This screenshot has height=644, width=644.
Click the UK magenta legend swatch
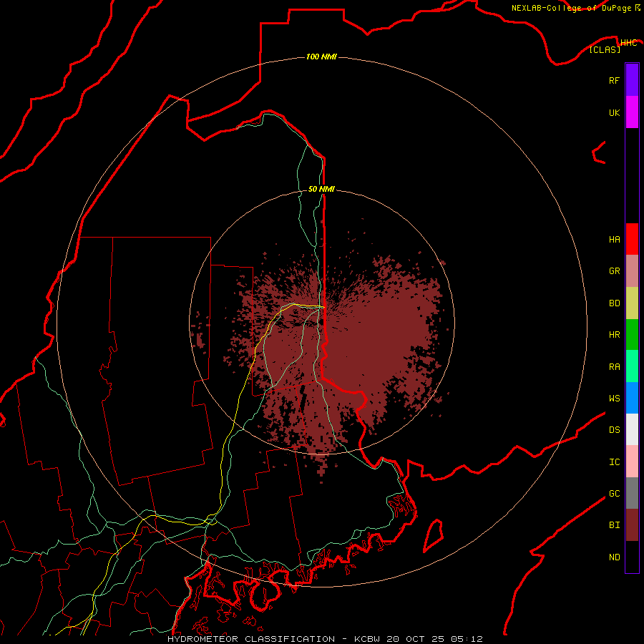tap(632, 112)
